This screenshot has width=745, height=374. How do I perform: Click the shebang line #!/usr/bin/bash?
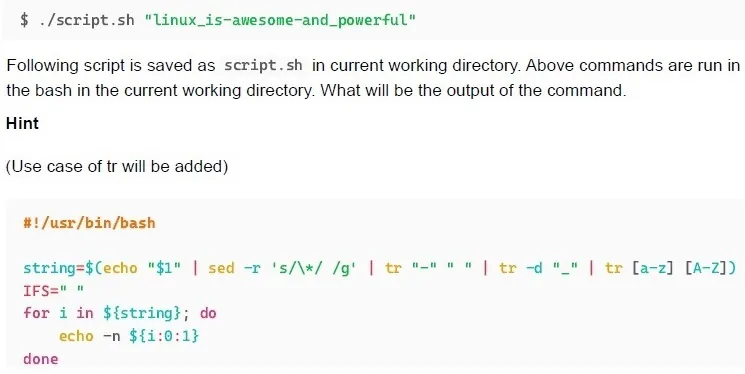pos(89,223)
